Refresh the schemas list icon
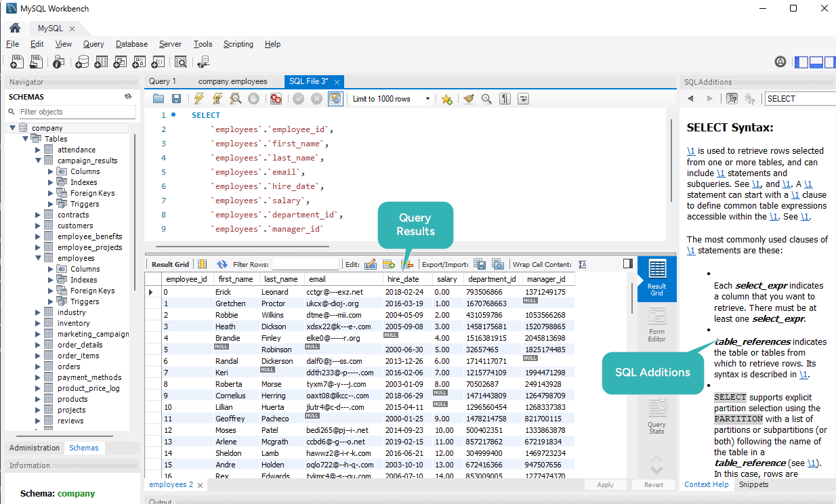Screen dimensions: 836x504 click(x=128, y=97)
